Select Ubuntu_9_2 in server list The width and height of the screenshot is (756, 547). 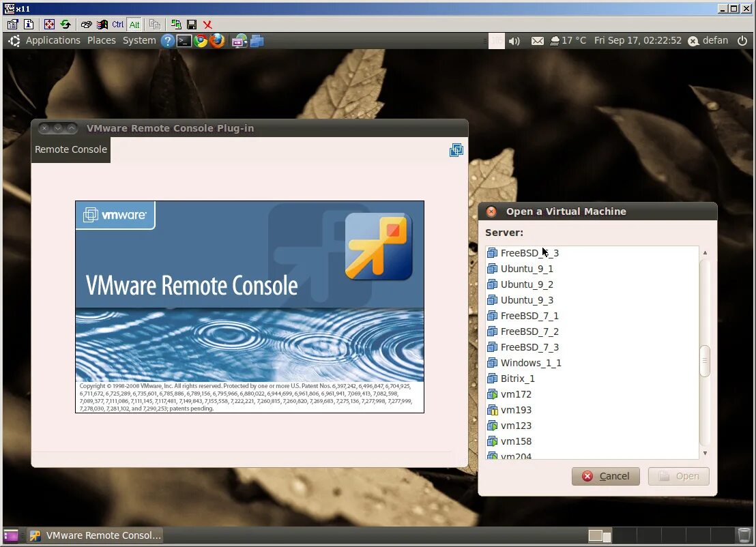(x=592, y=284)
